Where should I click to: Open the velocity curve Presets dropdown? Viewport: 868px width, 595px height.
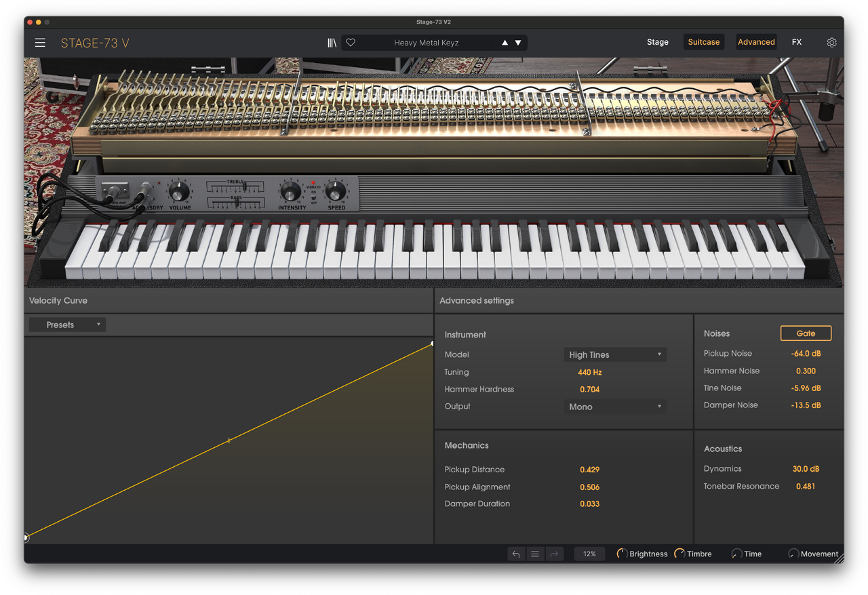click(67, 325)
